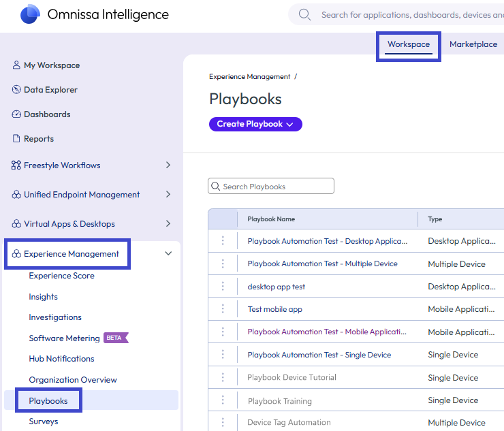Collapse the Experience Management section chevron
The width and height of the screenshot is (504, 431).
click(x=168, y=253)
